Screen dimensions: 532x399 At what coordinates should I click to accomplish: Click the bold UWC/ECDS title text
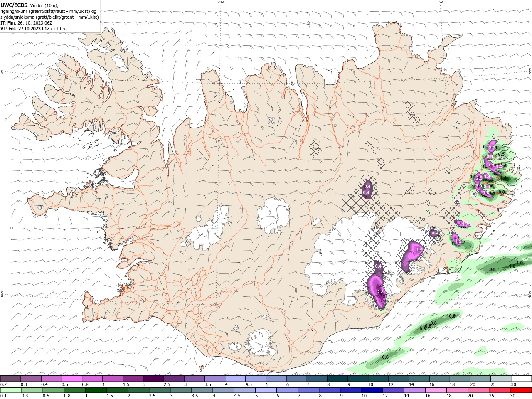[14, 5]
